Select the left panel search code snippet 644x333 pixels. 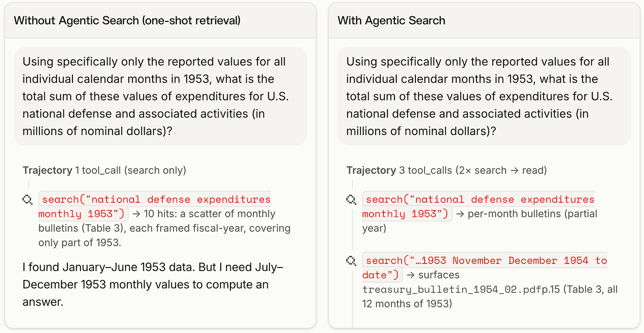(x=155, y=206)
